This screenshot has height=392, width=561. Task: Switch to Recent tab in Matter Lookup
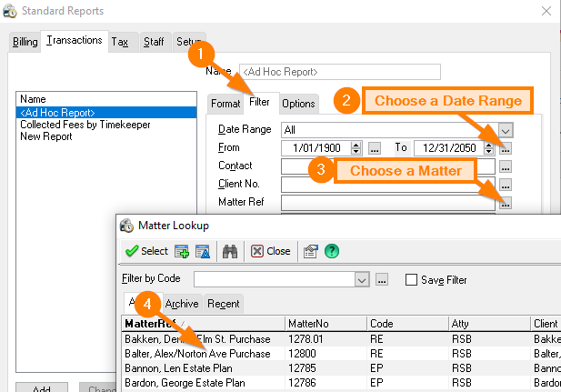(x=224, y=304)
